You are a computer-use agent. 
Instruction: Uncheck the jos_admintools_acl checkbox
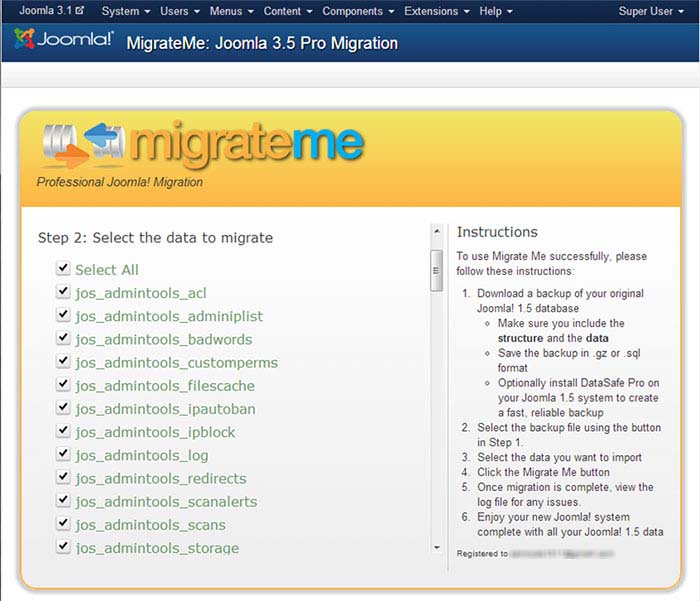[x=63, y=292]
